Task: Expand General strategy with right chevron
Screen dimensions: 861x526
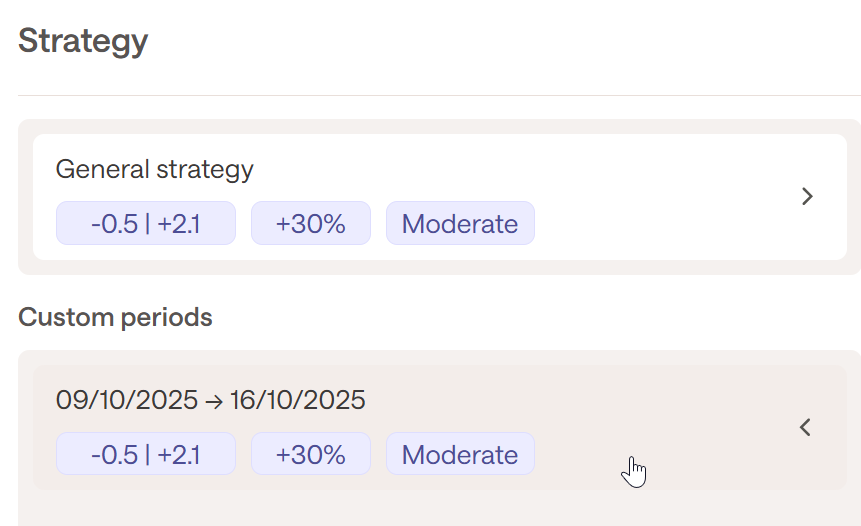Action: (x=808, y=197)
